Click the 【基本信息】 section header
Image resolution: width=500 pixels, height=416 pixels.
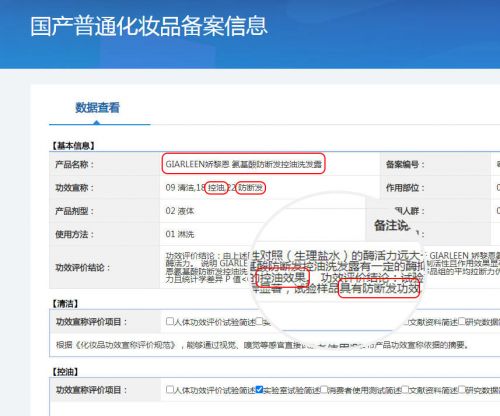pos(73,145)
